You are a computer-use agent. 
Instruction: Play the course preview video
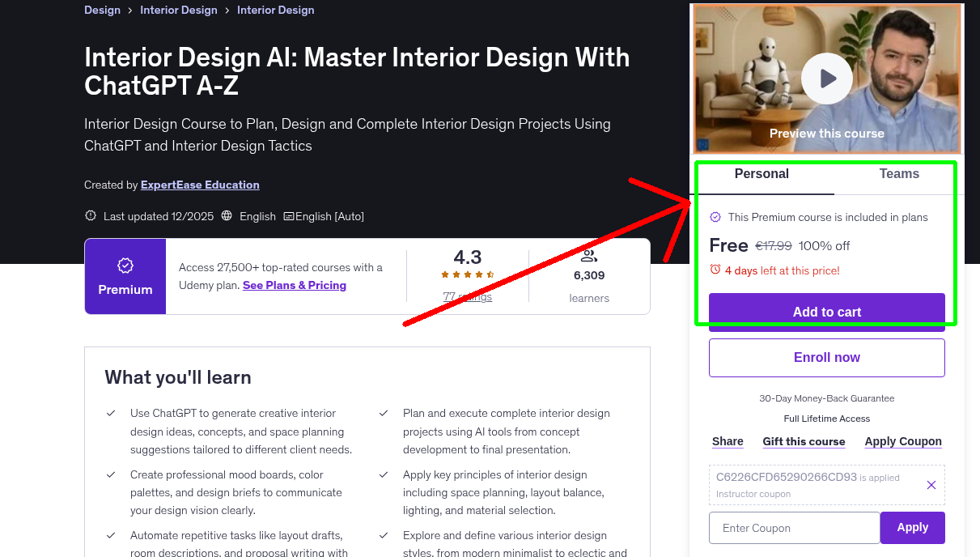pyautogui.click(x=826, y=79)
